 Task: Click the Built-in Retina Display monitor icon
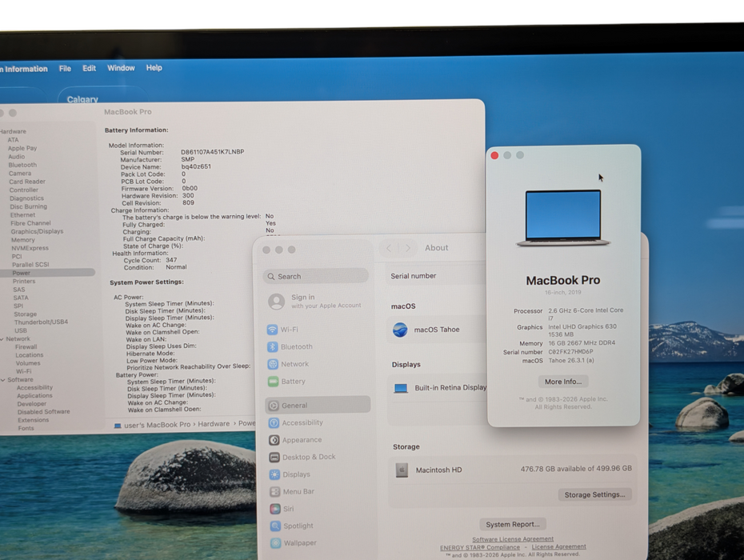coord(401,388)
